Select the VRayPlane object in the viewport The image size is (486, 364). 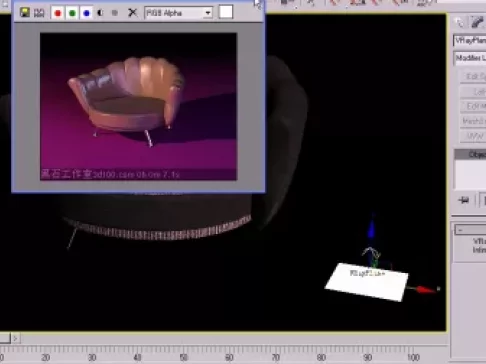(x=367, y=282)
